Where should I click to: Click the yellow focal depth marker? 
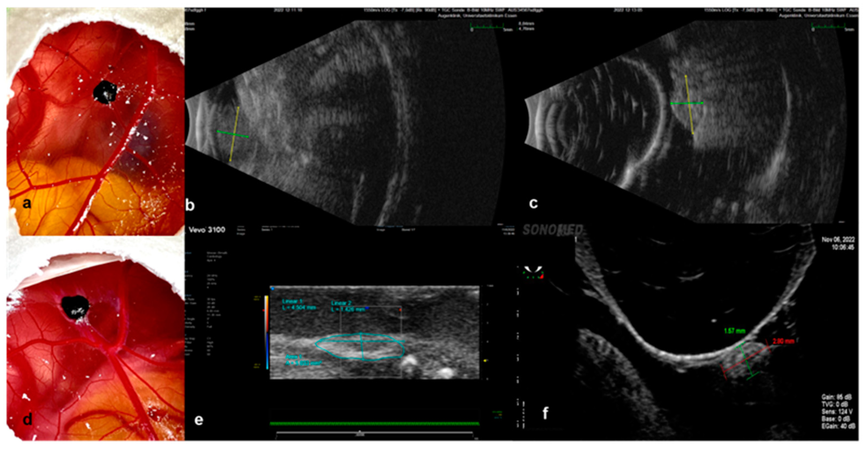(485, 361)
